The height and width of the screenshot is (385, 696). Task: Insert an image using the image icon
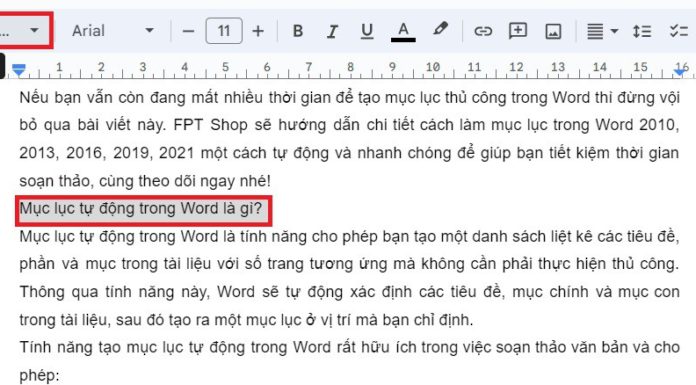[553, 31]
